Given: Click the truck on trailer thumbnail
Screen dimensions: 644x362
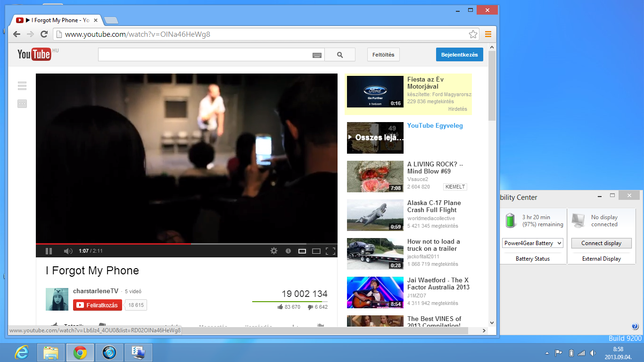Looking at the screenshot, I should pyautogui.click(x=375, y=254).
